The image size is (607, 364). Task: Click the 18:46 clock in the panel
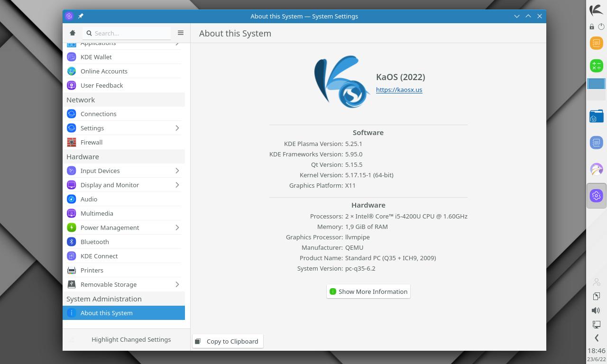[597, 351]
